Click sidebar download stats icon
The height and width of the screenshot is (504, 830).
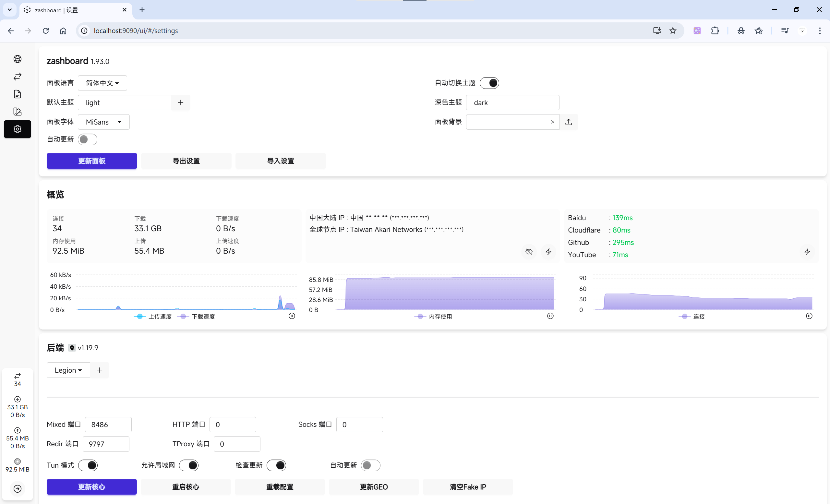[x=18, y=399]
